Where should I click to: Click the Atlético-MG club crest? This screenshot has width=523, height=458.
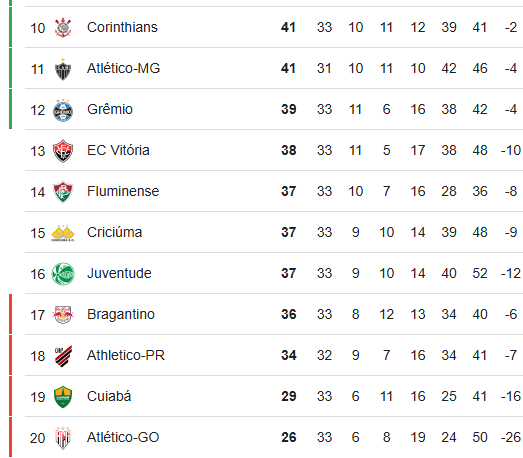63,69
